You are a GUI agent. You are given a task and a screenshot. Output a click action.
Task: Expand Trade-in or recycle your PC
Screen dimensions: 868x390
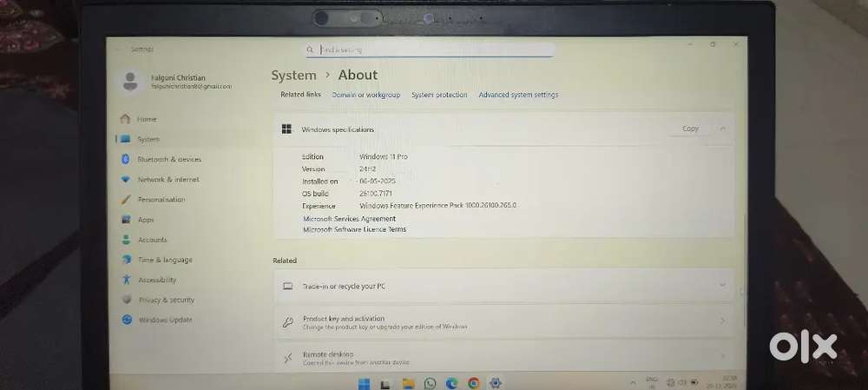tap(722, 285)
